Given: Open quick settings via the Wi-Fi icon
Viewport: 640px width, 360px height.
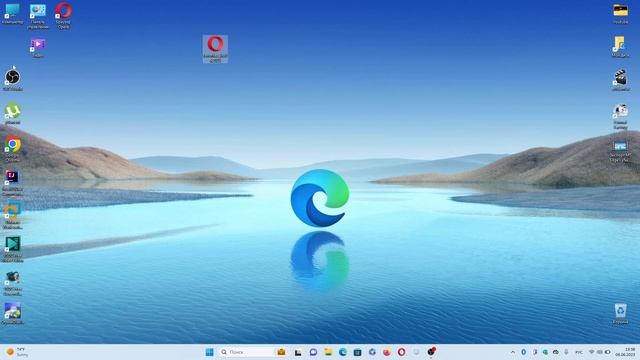Looking at the screenshot, I should coord(591,352).
